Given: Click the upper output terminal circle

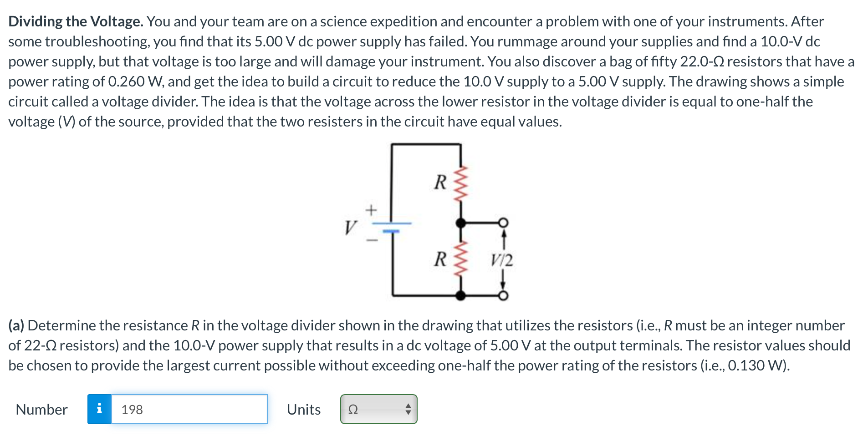Looking at the screenshot, I should pyautogui.click(x=504, y=222).
